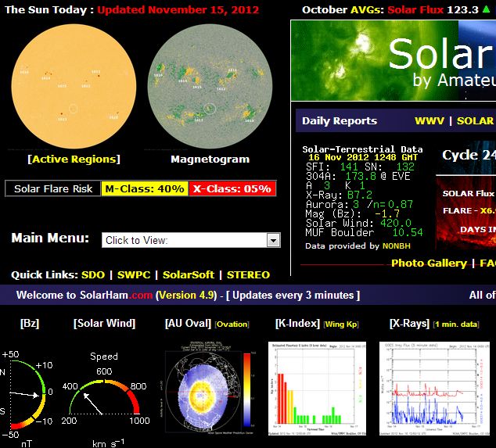Click the Magnetogram solar disk image
Screen dimensions: 496x448
click(210, 86)
